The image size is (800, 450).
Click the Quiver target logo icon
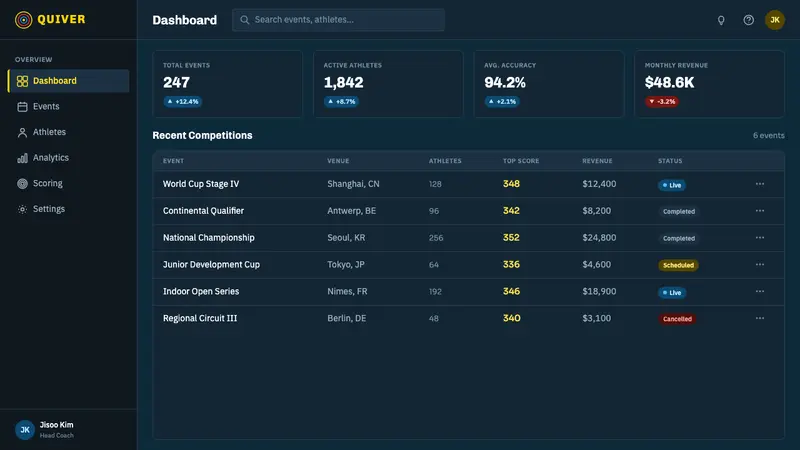(23, 20)
